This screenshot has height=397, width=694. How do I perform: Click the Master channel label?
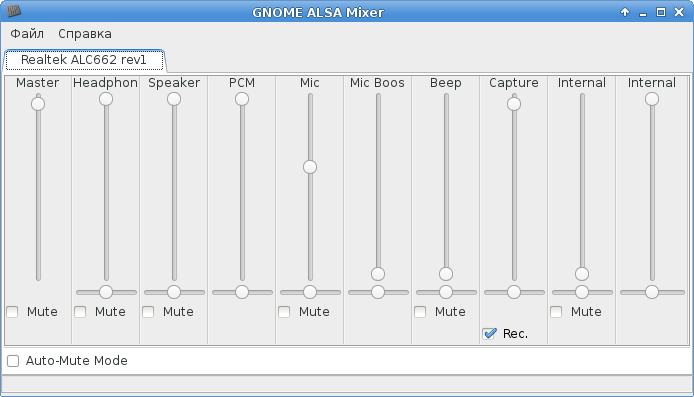38,83
